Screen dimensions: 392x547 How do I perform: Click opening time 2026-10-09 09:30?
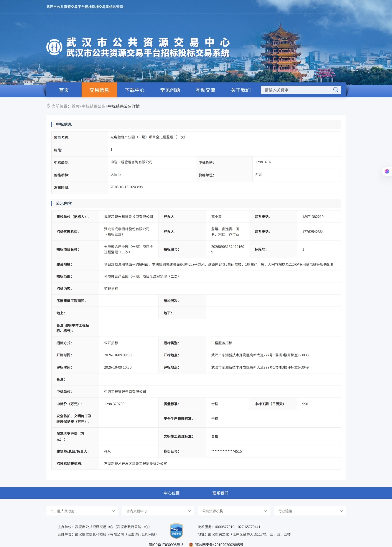(x=118, y=355)
